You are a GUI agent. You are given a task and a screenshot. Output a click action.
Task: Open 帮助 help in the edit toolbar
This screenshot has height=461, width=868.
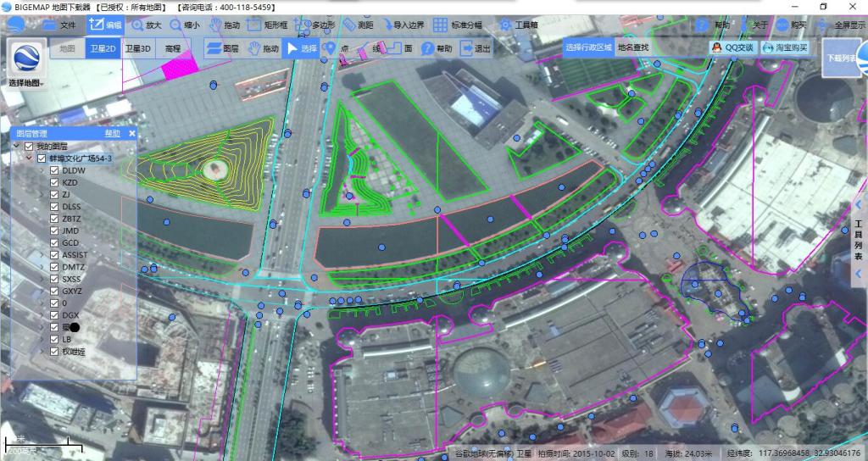437,48
